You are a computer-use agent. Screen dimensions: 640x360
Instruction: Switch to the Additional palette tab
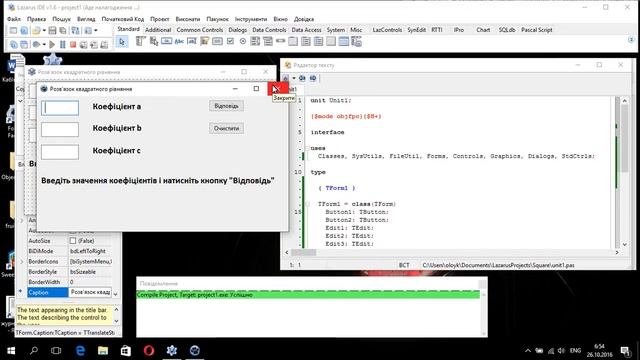[158, 30]
